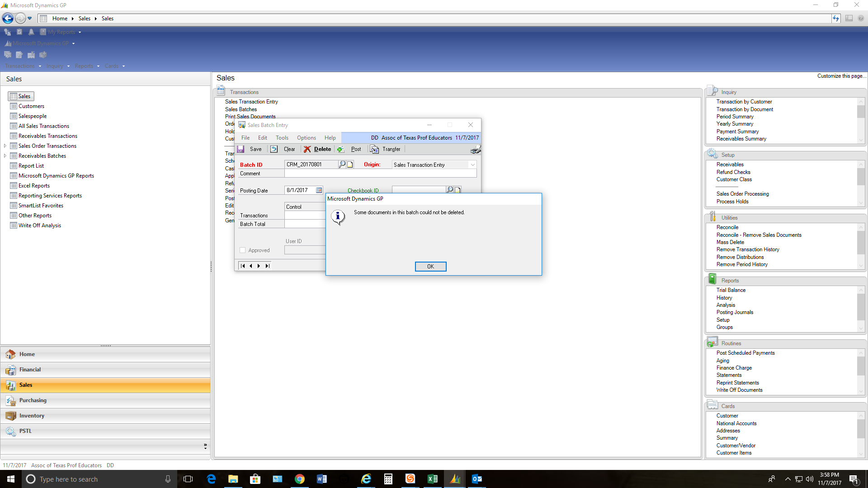
Task: Click the red X Delete icon
Action: point(307,149)
